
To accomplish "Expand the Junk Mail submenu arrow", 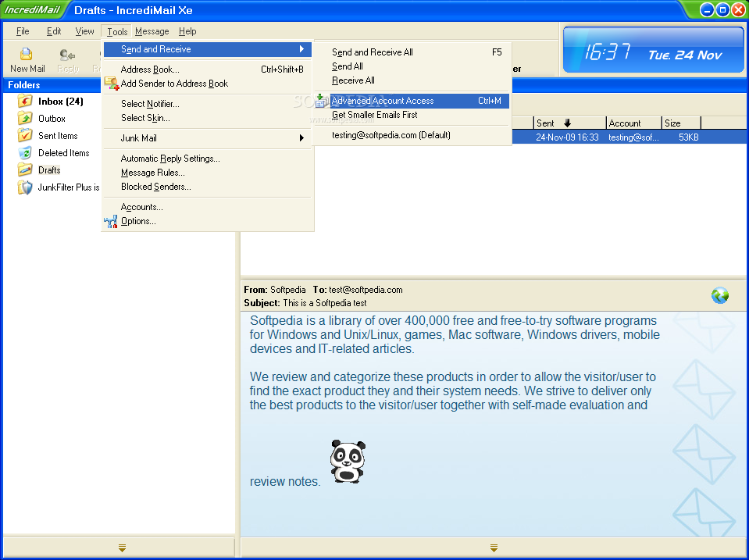I will (301, 138).
